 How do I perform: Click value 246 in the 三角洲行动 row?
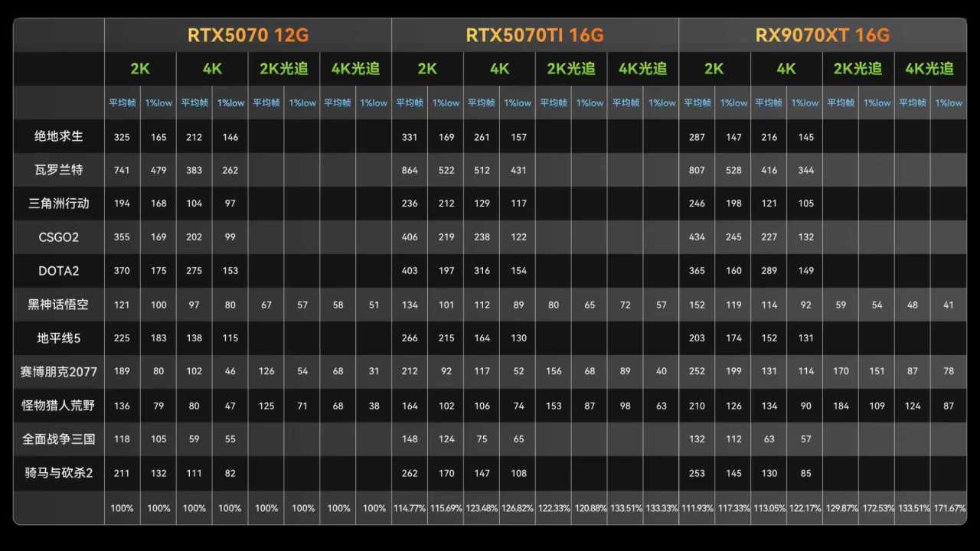point(697,204)
